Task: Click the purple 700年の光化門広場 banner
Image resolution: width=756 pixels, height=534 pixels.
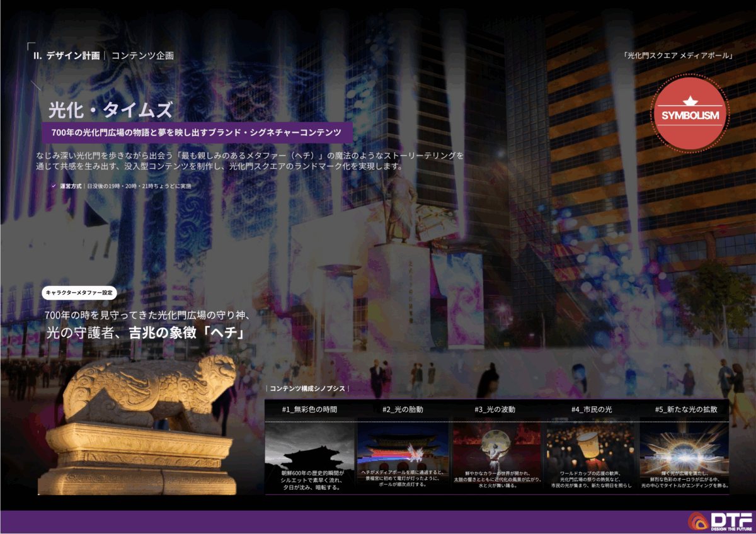Action: pyautogui.click(x=197, y=133)
